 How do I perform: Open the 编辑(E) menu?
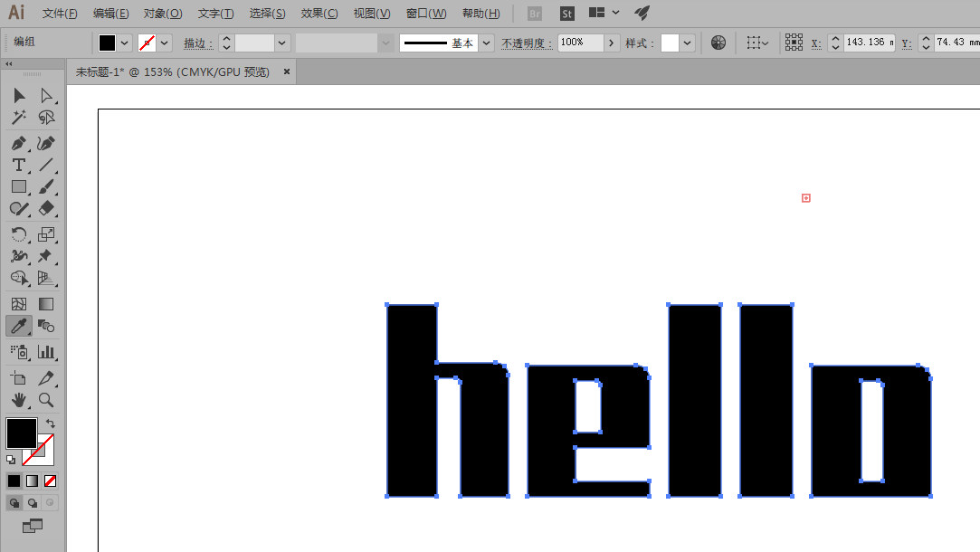[x=110, y=14]
